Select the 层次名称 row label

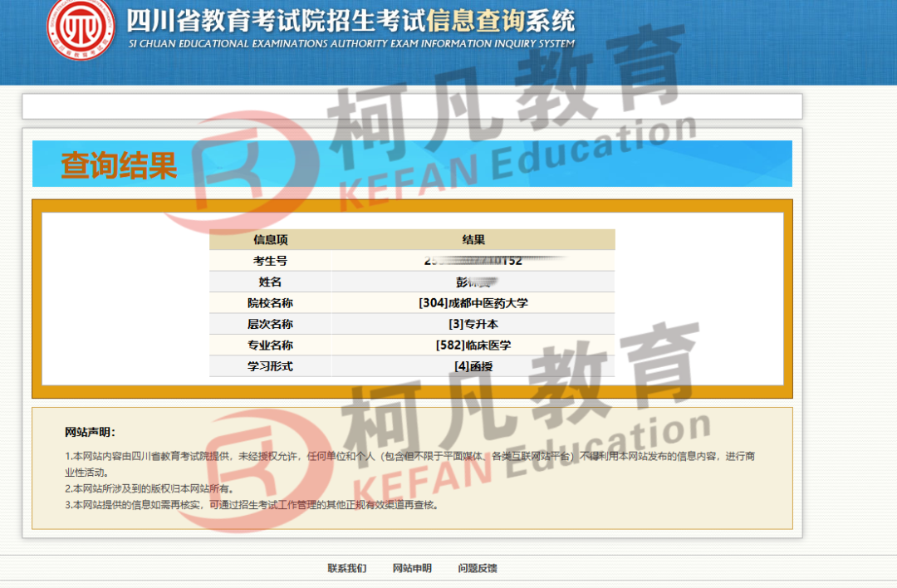[270, 324]
